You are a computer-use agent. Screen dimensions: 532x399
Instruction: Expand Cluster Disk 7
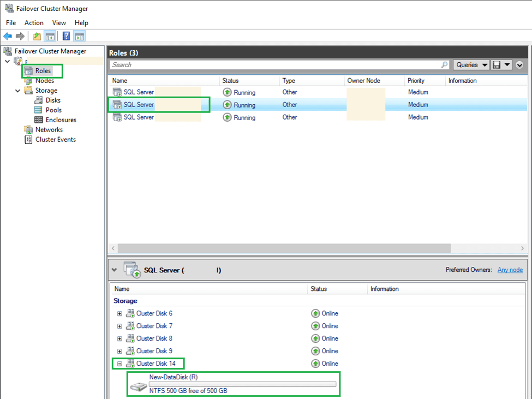[119, 326]
